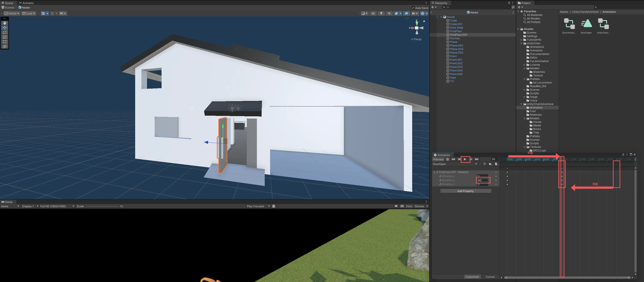Open the DoorOpen animation asset thumbnail
The width and height of the screenshot is (644, 282).
click(x=586, y=24)
